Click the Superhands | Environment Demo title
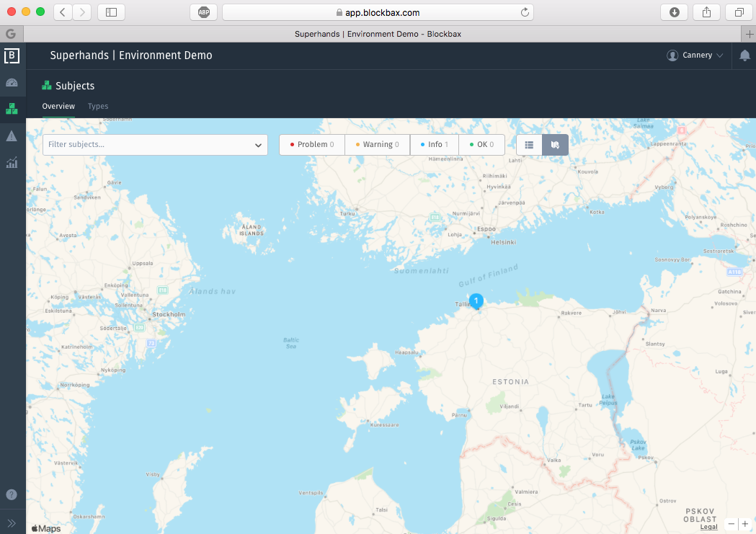The image size is (756, 534). tap(131, 55)
